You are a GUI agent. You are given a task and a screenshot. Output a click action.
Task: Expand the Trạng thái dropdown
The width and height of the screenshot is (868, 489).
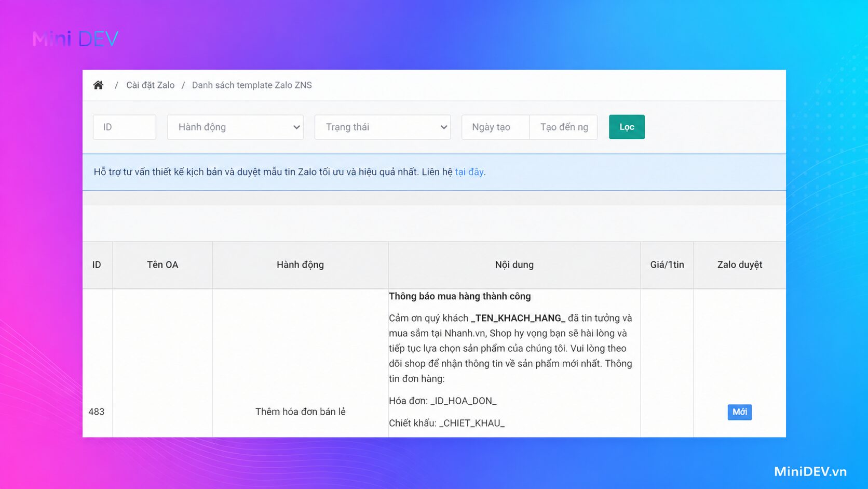coord(383,127)
